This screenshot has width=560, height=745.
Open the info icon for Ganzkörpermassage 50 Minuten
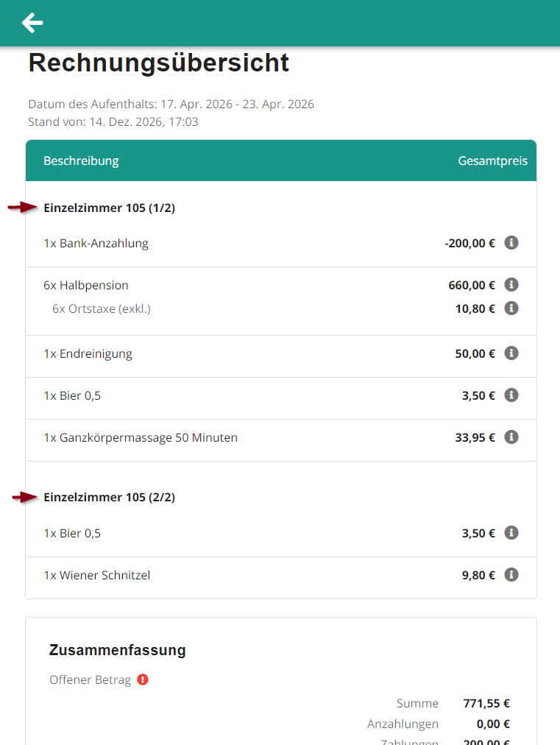(511, 437)
